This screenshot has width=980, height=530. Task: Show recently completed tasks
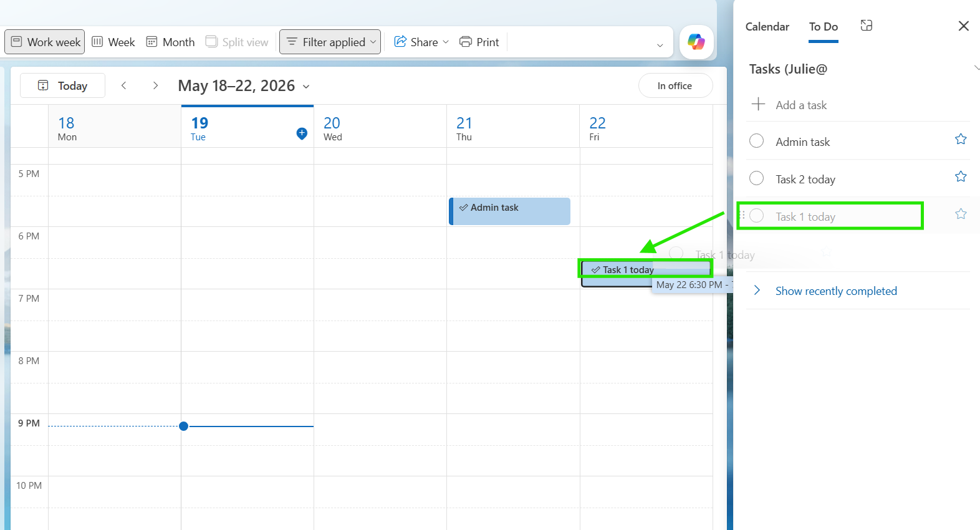(x=835, y=291)
